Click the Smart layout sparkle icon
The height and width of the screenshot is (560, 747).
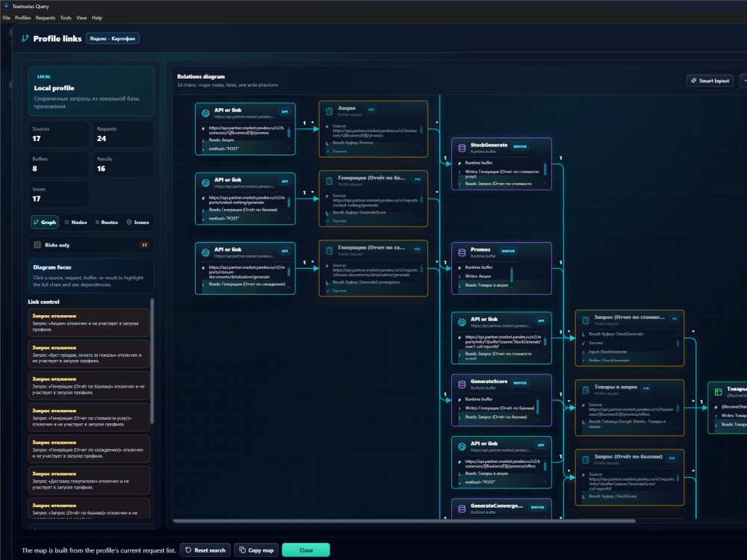coord(694,81)
